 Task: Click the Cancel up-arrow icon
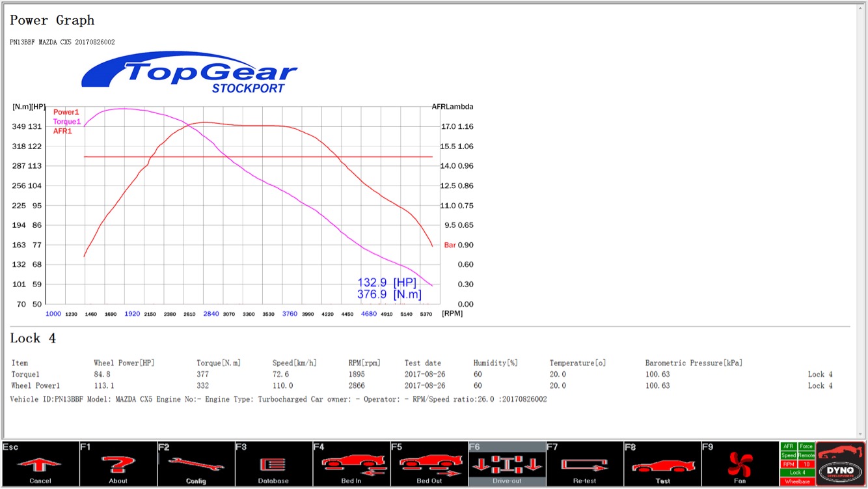(40, 464)
